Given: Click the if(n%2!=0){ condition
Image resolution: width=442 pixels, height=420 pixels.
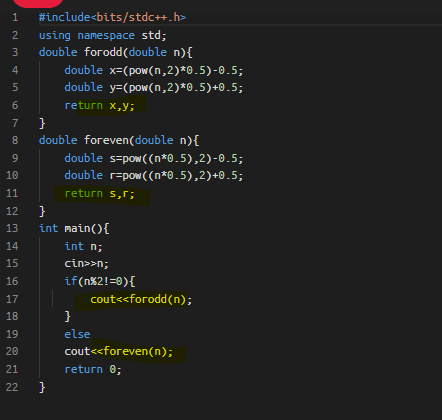Looking at the screenshot, I should (x=100, y=281).
